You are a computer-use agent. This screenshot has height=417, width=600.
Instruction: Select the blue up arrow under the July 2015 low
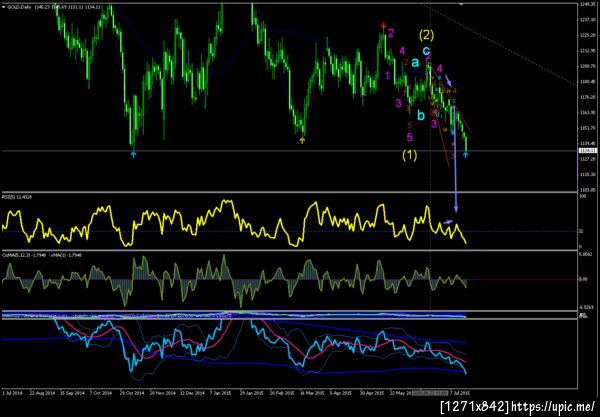pyautogui.click(x=465, y=155)
